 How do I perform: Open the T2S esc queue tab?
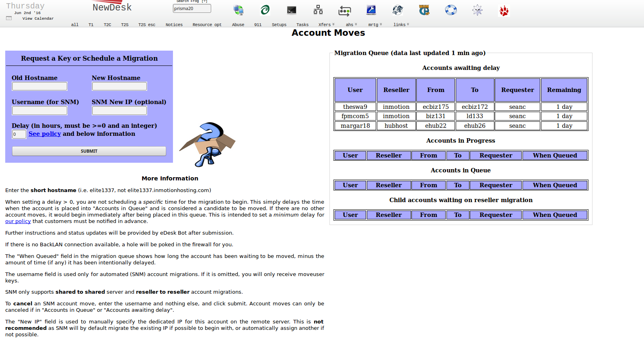click(146, 25)
